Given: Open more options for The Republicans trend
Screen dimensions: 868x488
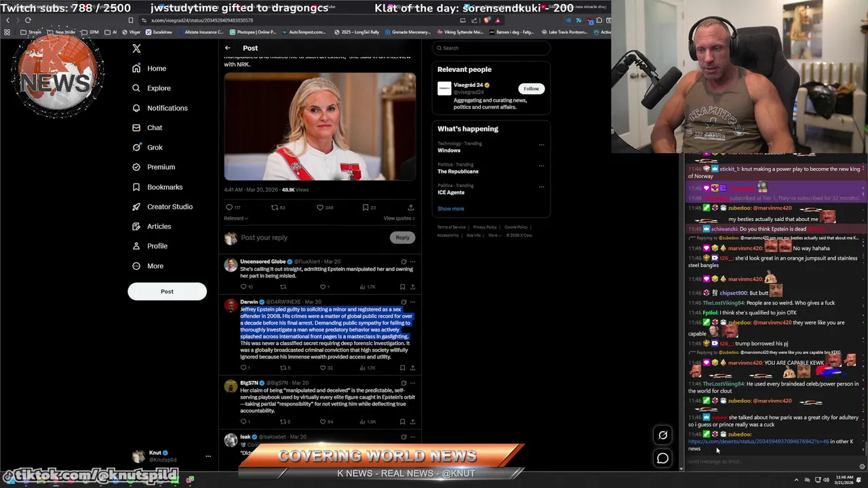Looking at the screenshot, I should click(541, 165).
